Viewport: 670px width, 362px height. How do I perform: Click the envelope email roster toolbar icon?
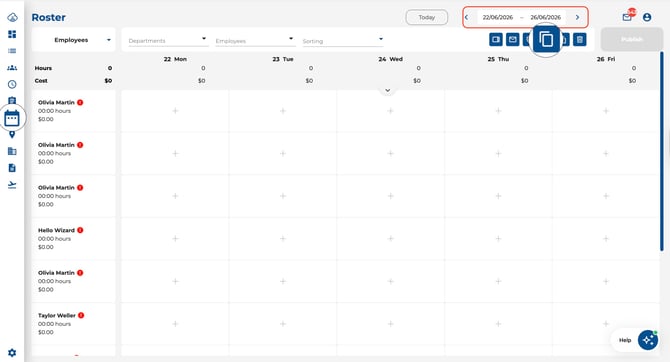512,40
